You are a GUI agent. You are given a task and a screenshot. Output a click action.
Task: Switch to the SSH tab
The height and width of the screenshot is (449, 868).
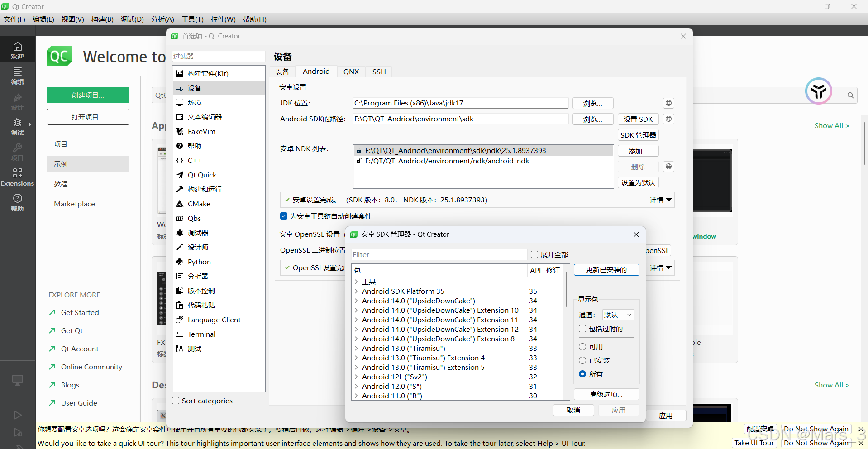(x=379, y=72)
